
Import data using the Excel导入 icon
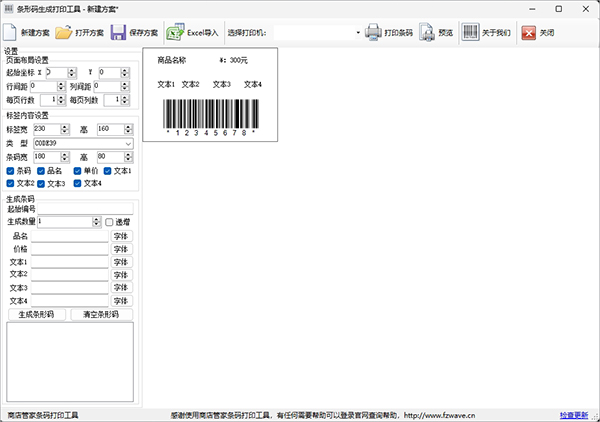click(x=175, y=32)
